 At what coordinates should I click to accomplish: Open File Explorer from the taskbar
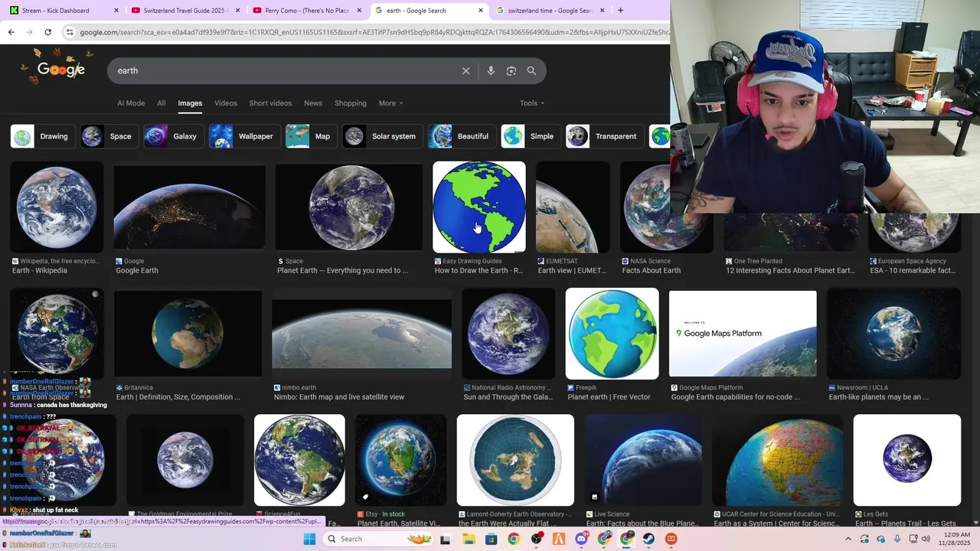click(469, 539)
